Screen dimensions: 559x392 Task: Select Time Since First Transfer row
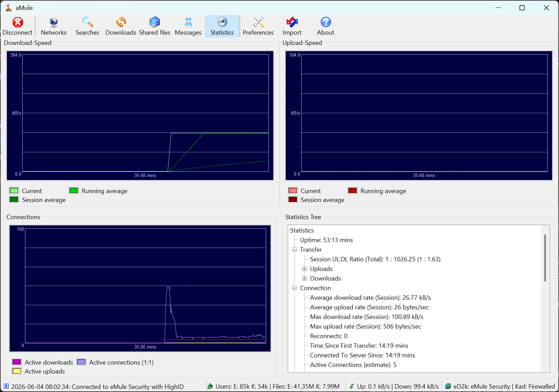[359, 346]
